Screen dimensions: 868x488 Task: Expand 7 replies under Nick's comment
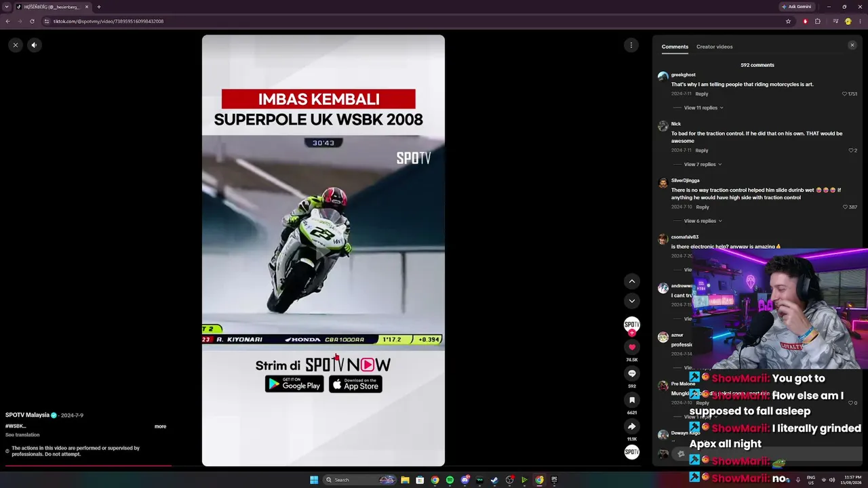703,164
